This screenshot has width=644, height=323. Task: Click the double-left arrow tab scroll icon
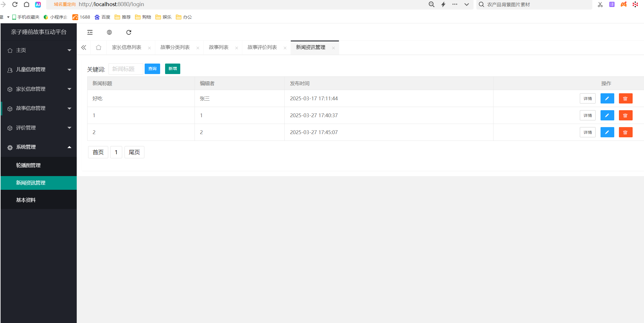[x=84, y=48]
